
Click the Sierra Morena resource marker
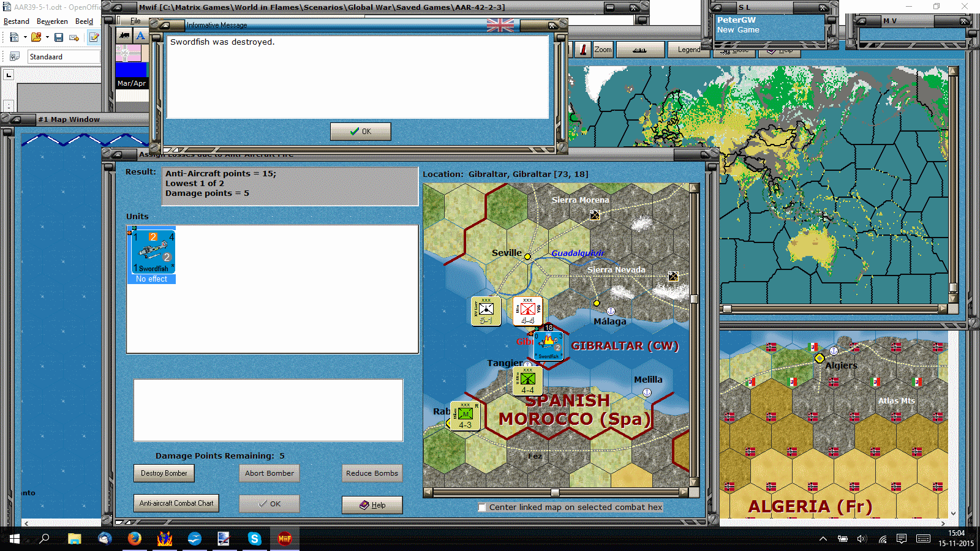pyautogui.click(x=595, y=215)
